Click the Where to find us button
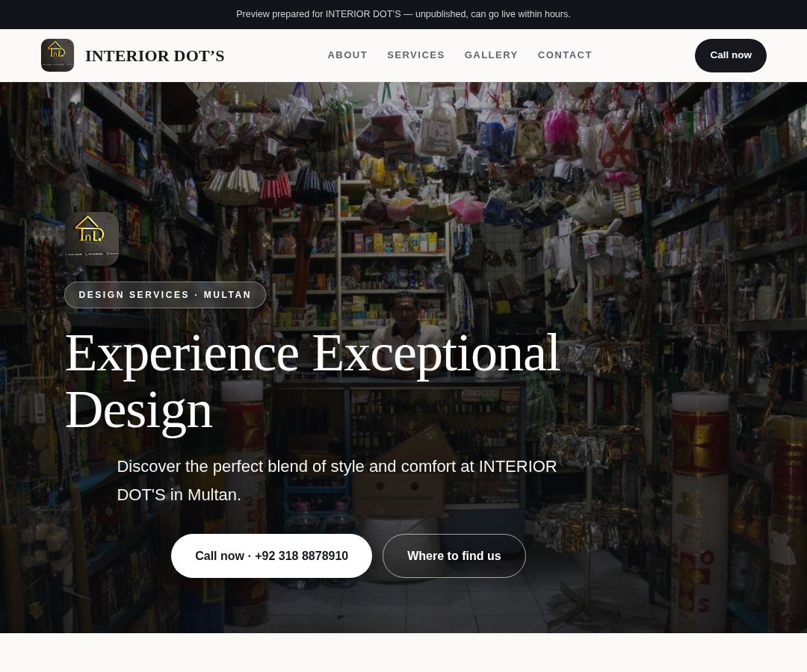Viewport: 807px width, 672px height. click(x=454, y=556)
